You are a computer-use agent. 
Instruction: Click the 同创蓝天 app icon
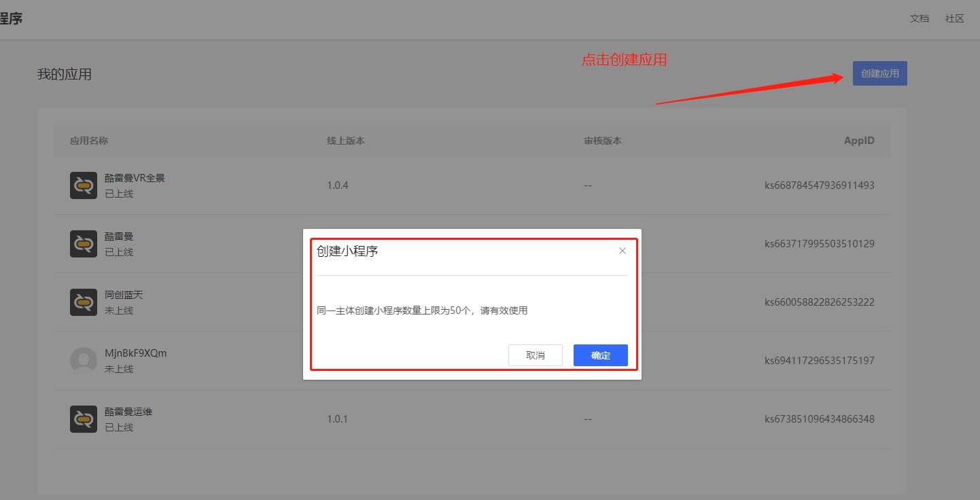(x=83, y=302)
